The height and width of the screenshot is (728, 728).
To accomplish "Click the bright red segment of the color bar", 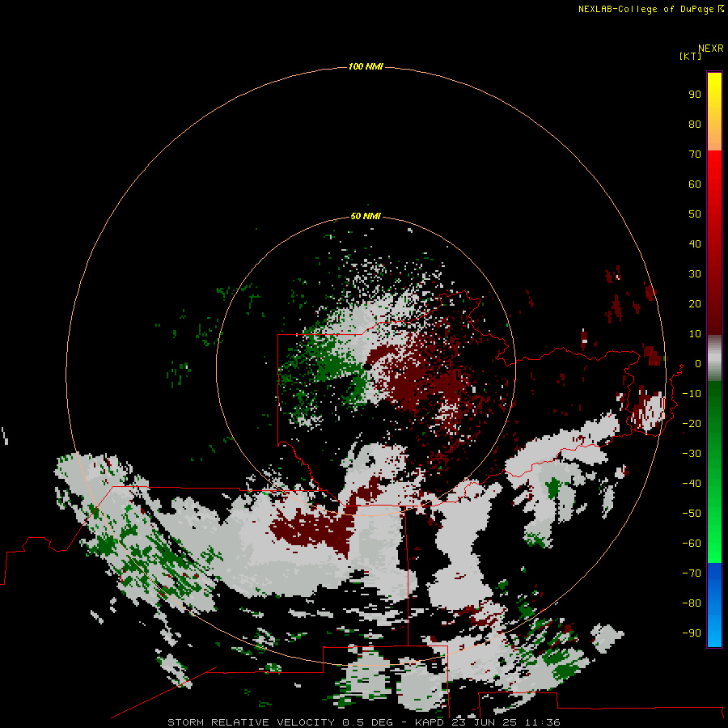I will (714, 243).
